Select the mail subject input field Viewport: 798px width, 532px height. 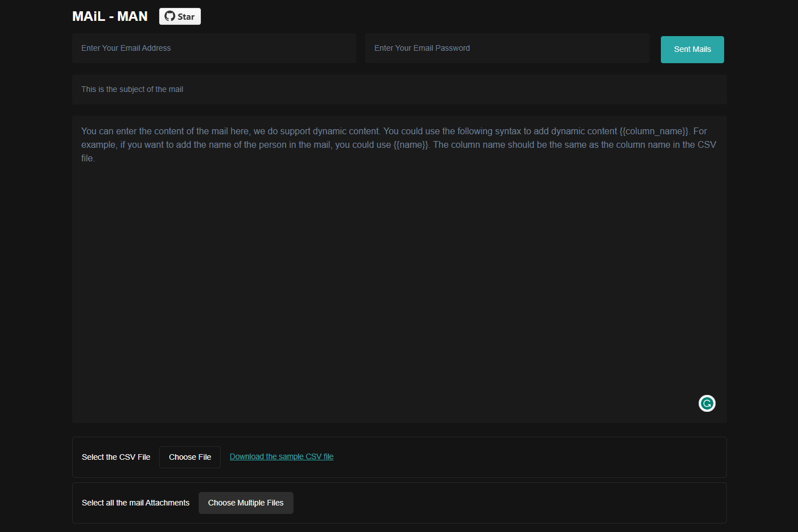pos(399,89)
